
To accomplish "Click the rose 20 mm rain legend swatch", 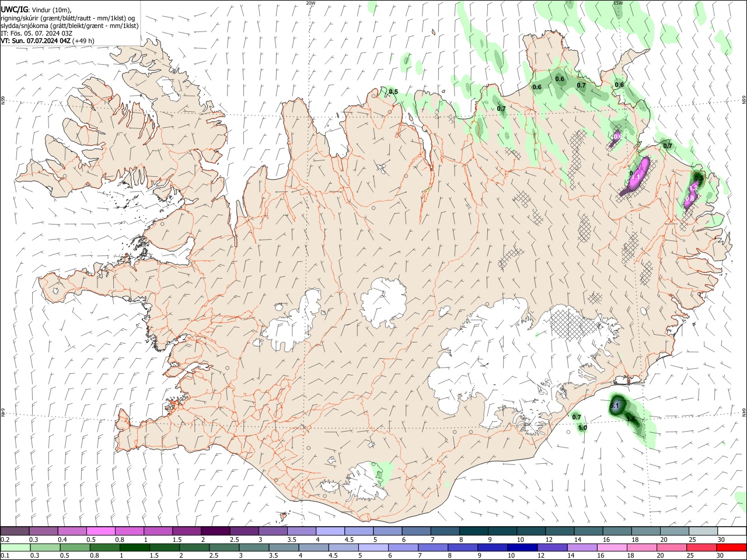I will (672, 547).
